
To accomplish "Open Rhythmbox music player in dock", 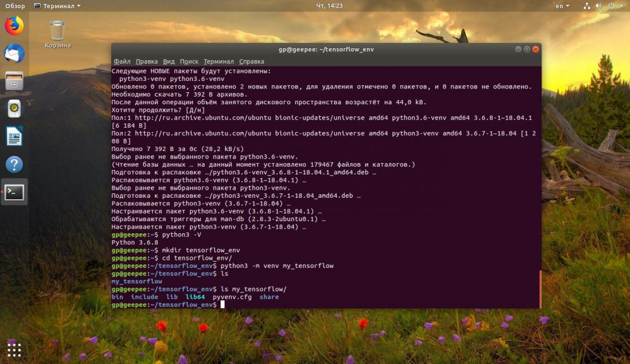I will coord(14,109).
